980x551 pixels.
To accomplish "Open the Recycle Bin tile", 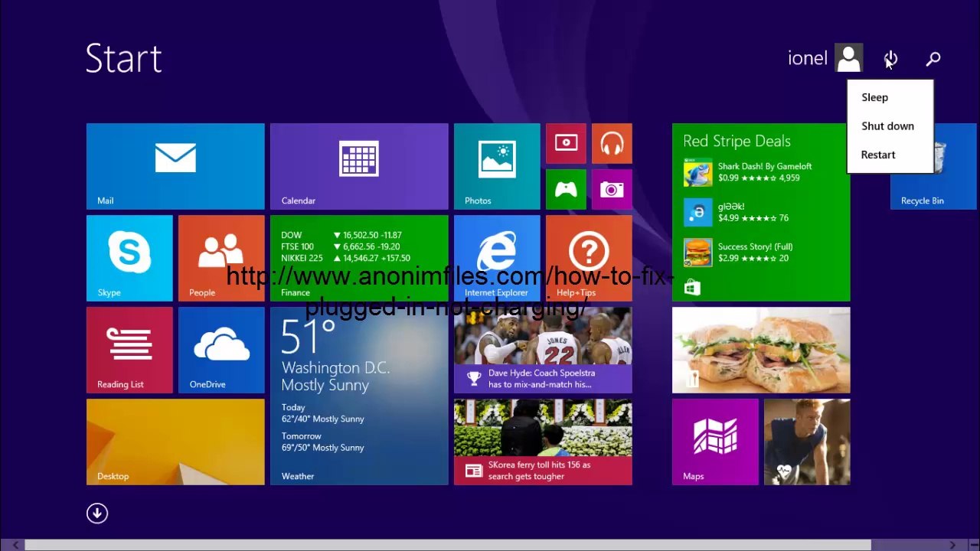I will 933,166.
